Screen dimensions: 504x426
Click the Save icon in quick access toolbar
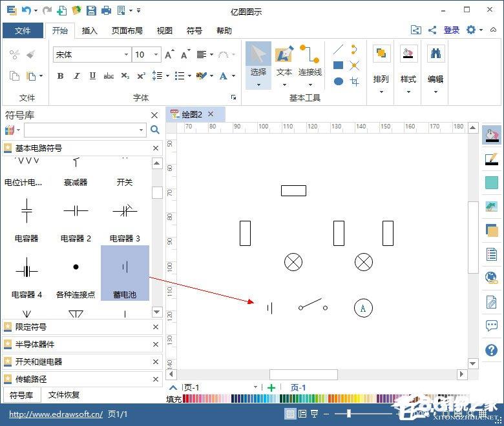point(91,10)
